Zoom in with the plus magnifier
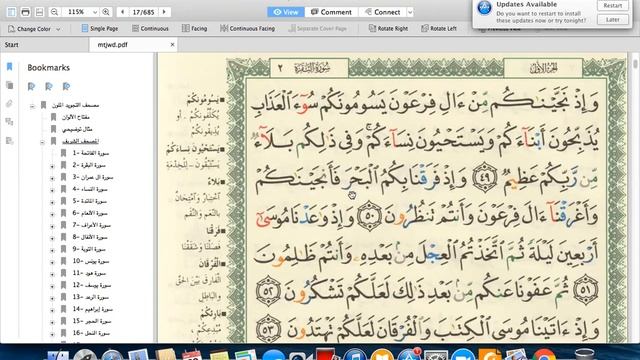 click(x=106, y=12)
